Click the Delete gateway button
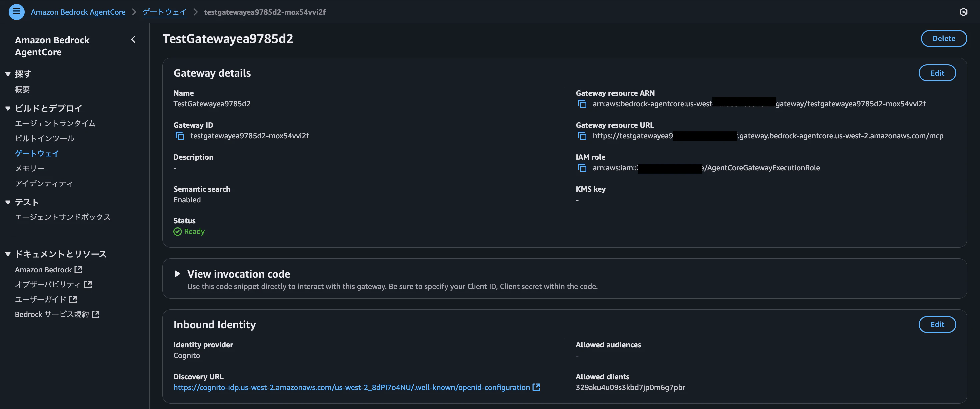The image size is (980, 409). (x=943, y=38)
